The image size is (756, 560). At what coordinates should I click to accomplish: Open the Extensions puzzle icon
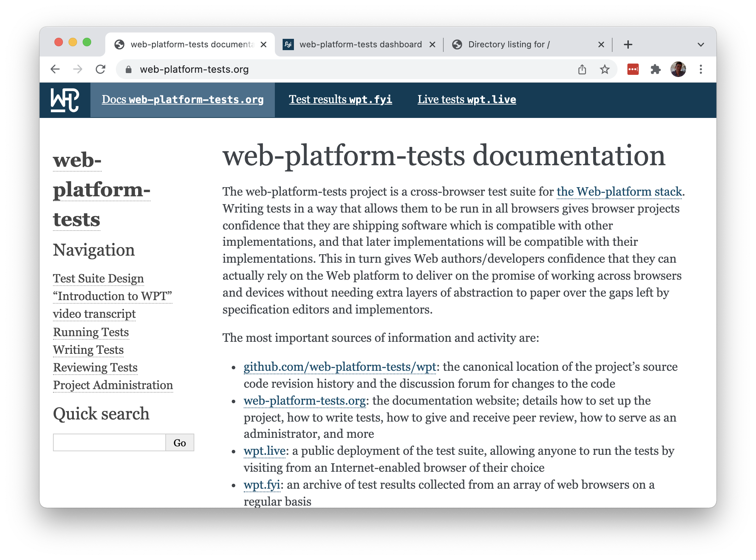655,69
